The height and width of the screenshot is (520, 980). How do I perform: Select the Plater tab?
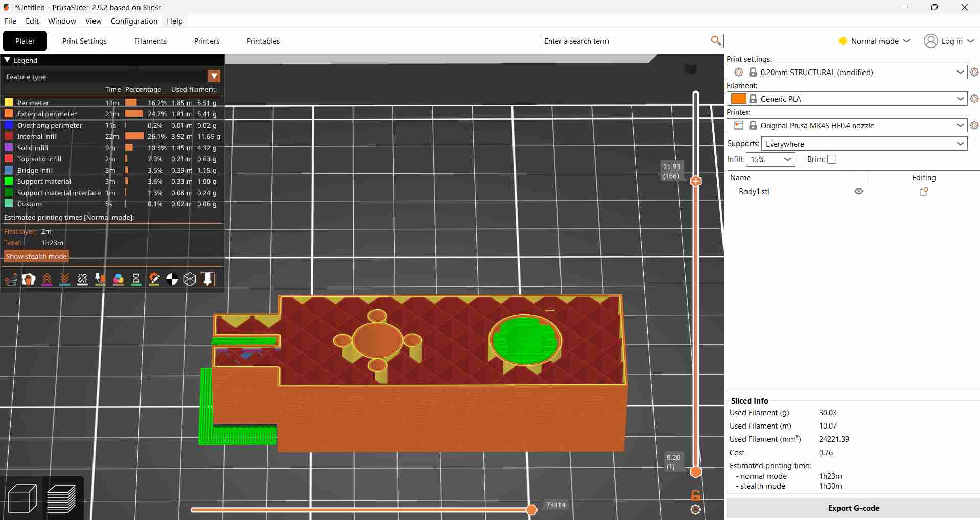click(25, 41)
